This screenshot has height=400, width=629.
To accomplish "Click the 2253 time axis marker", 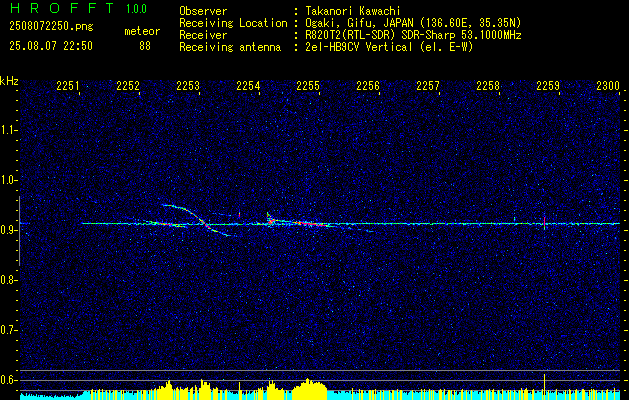I will tap(188, 86).
